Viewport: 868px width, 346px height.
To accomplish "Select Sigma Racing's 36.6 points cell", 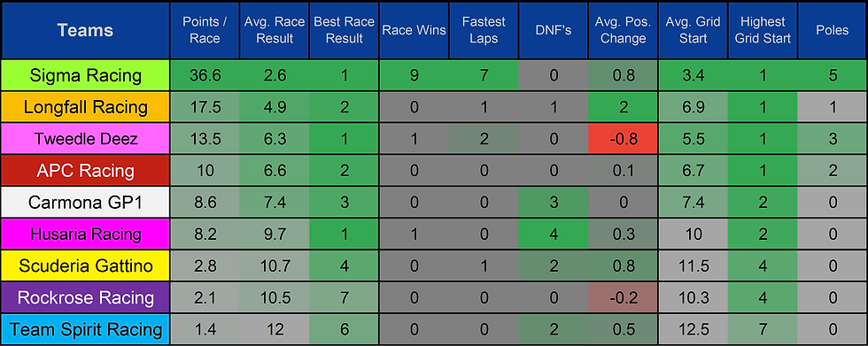I will (205, 76).
